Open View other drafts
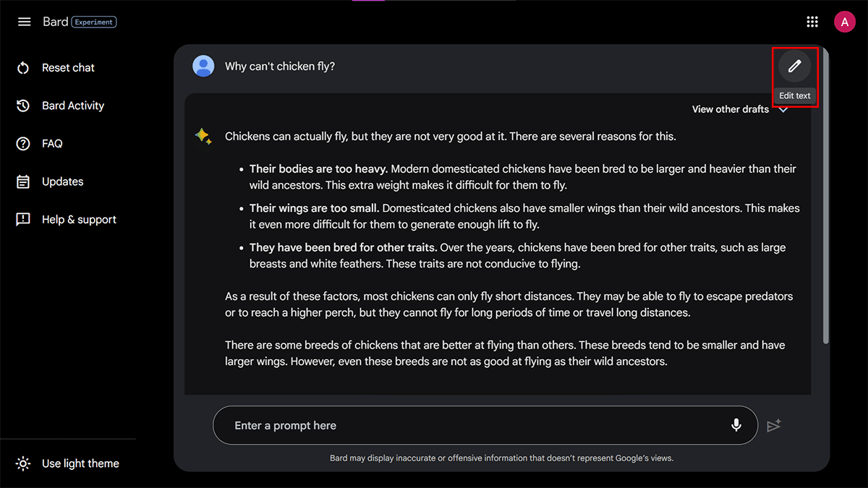The width and height of the screenshot is (868, 488). pyautogui.click(x=730, y=109)
